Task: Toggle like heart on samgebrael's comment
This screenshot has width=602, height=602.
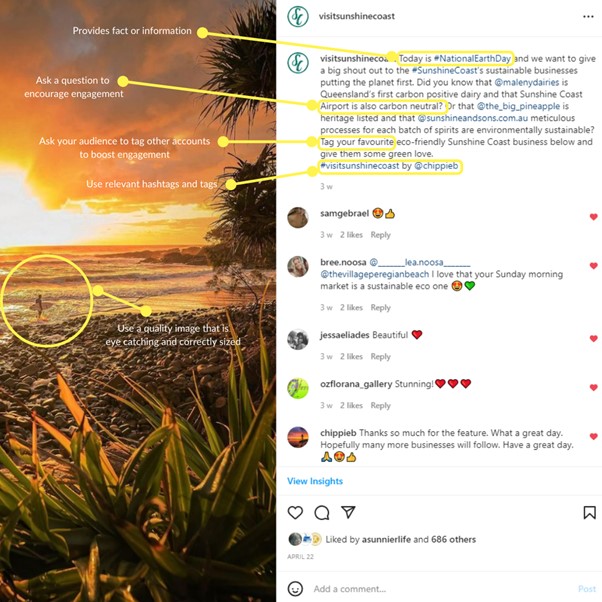Action: [x=594, y=217]
